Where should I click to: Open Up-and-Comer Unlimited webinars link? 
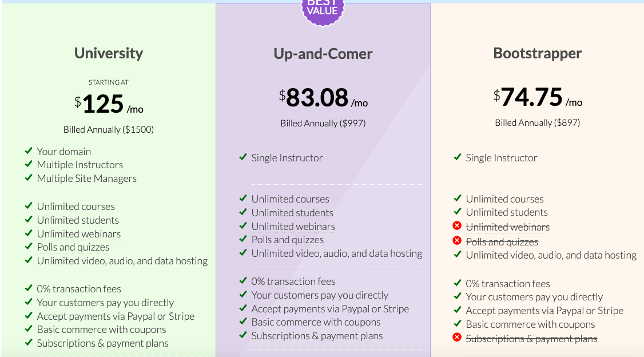click(293, 227)
